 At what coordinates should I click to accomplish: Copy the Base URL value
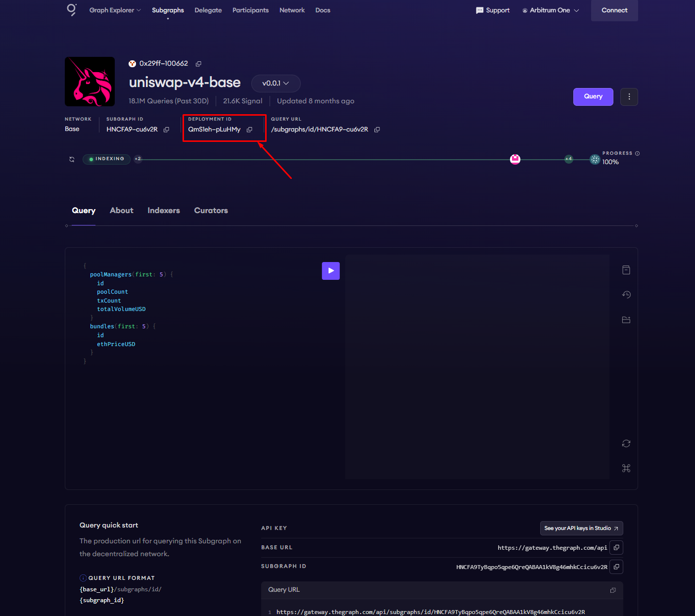coord(616,548)
